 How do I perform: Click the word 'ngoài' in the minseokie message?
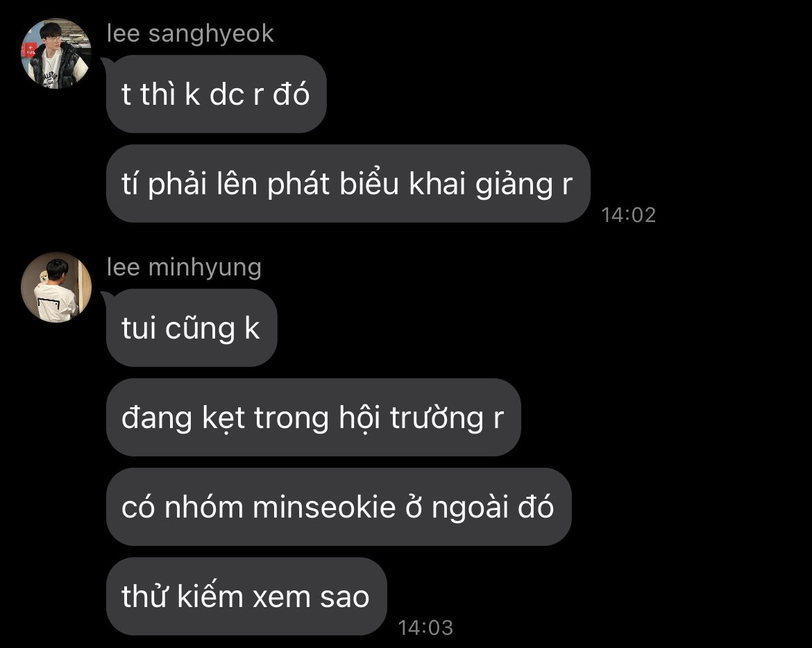(470, 508)
